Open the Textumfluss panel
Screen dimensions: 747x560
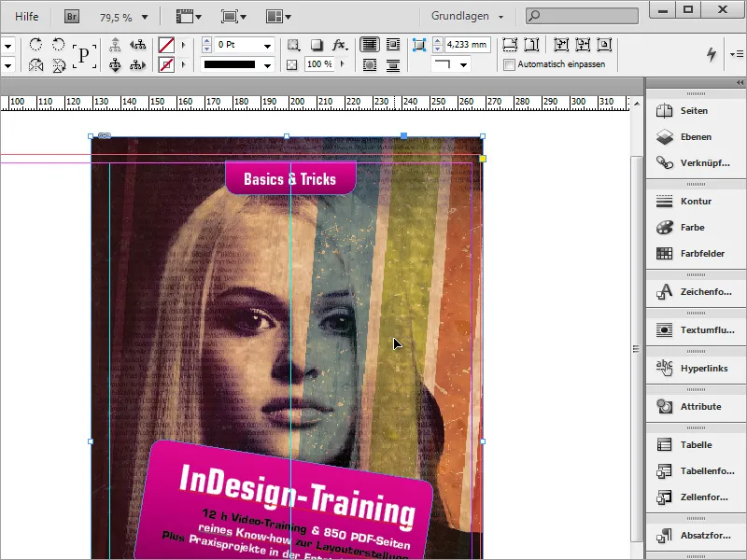[x=696, y=330]
